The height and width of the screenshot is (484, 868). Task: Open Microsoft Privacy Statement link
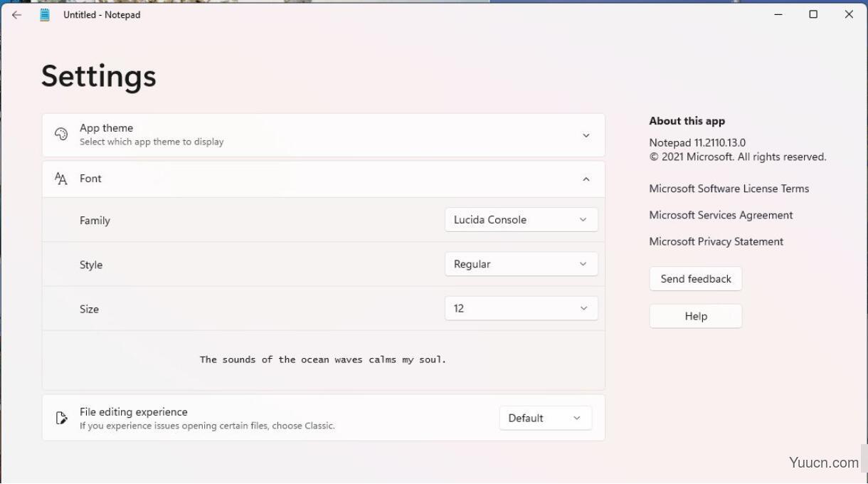(716, 241)
